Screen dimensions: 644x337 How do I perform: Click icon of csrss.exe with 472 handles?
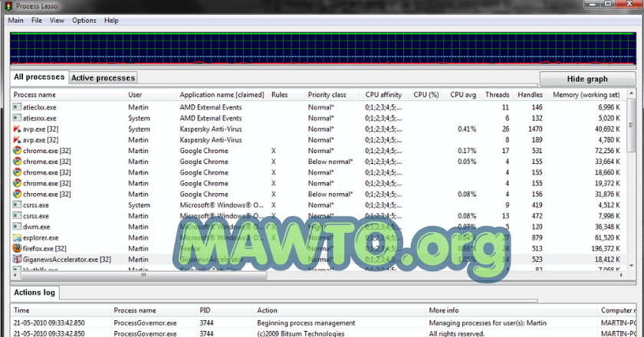[x=17, y=216]
